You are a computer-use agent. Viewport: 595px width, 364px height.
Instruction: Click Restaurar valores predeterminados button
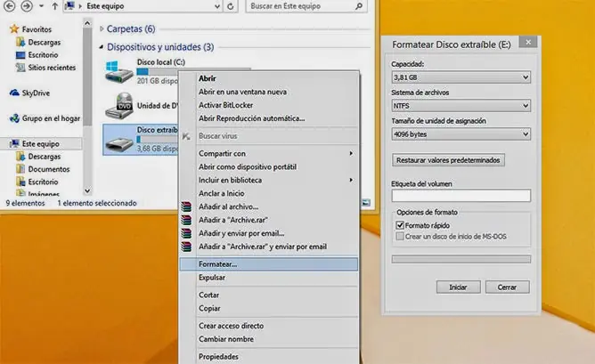coord(448,160)
